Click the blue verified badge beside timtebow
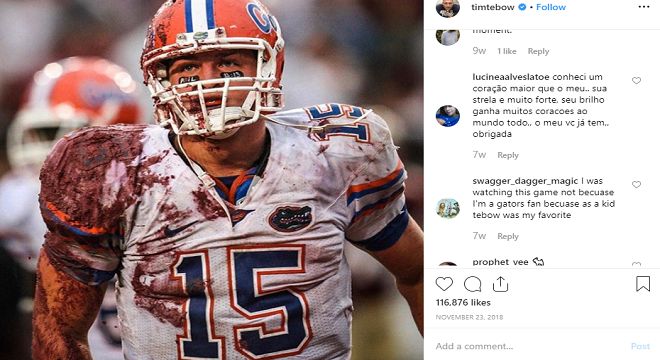This screenshot has height=360, width=660. 522,7
